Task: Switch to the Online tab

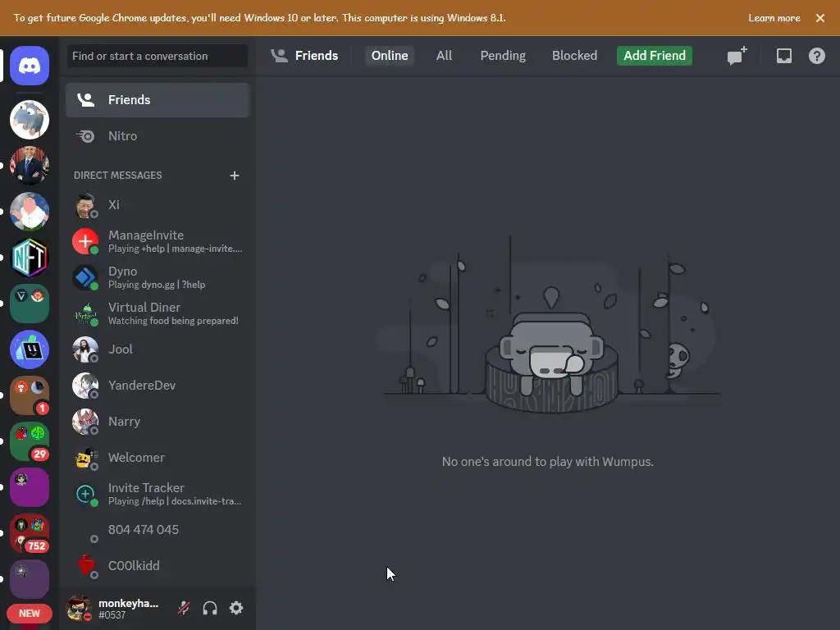Action: pyautogui.click(x=390, y=56)
